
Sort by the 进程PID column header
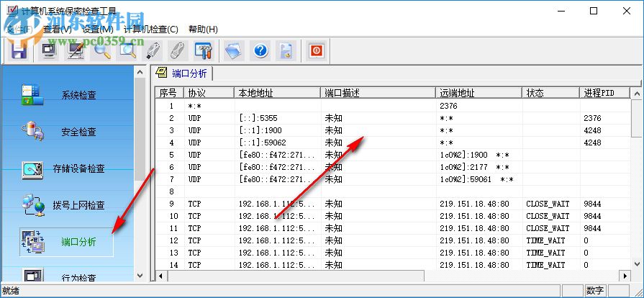tap(604, 93)
